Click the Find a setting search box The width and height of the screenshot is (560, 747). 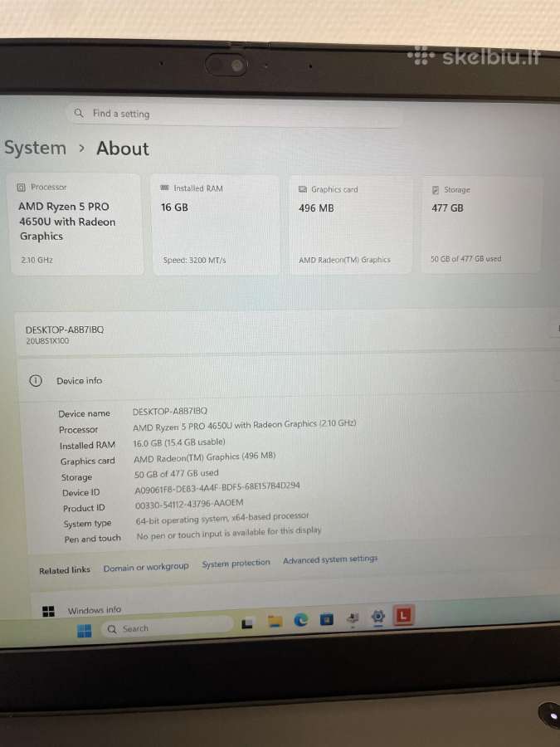236,115
